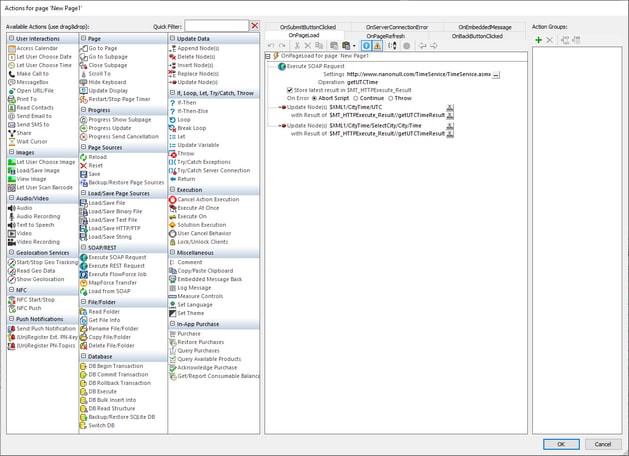The width and height of the screenshot is (629, 456).
Task: Toggle the yellow warning messages icon
Action: tap(377, 46)
